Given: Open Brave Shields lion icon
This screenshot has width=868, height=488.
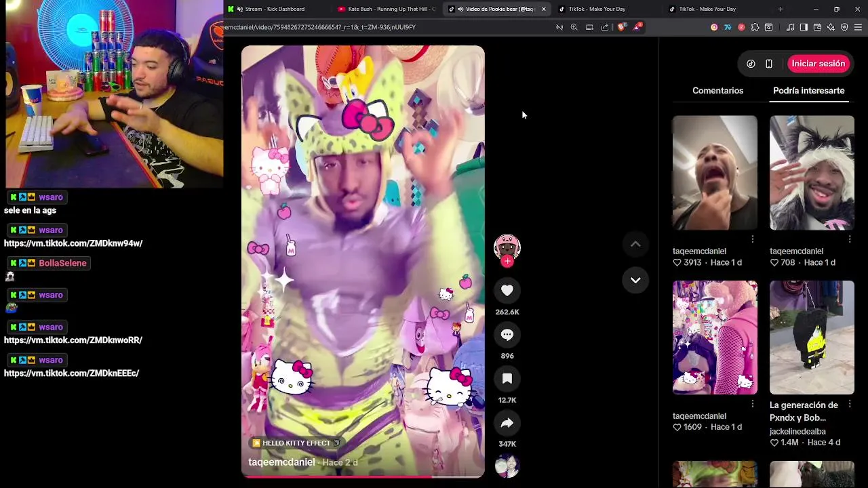Looking at the screenshot, I should [622, 27].
